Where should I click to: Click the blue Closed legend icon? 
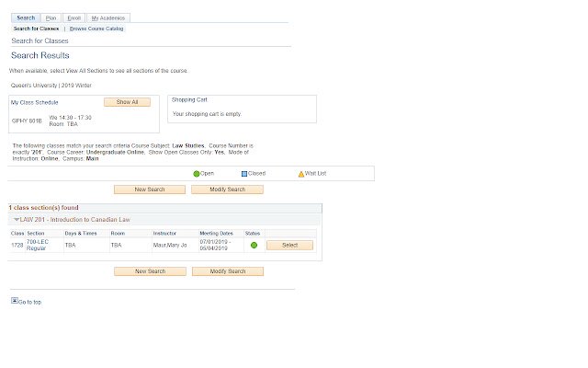coord(244,174)
